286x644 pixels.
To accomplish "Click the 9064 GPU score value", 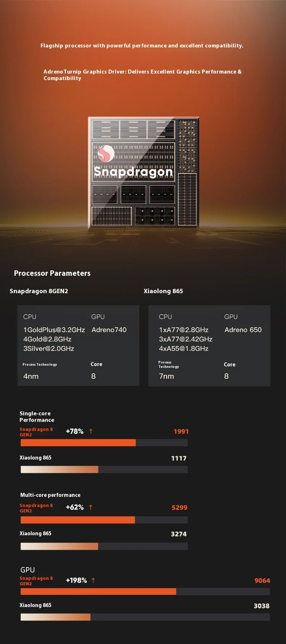I will tap(262, 581).
